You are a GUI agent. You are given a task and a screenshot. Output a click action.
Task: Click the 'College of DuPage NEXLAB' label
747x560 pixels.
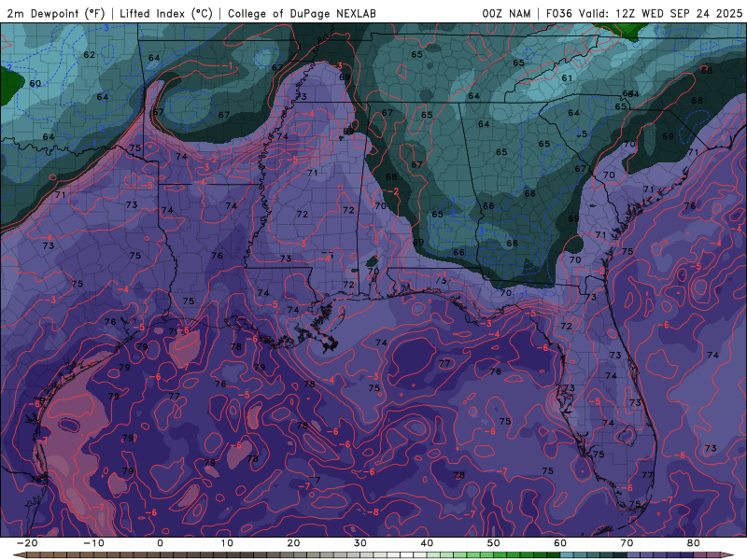coord(302,14)
